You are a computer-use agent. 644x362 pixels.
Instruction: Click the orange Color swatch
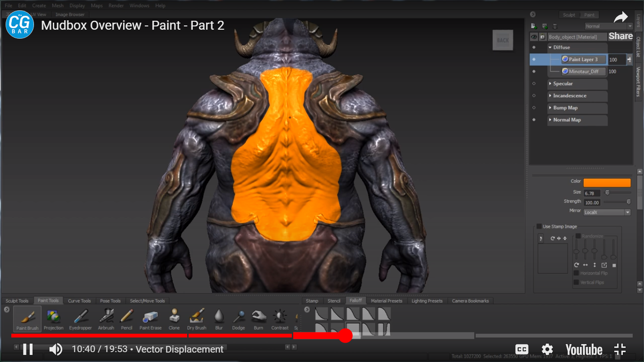(607, 183)
